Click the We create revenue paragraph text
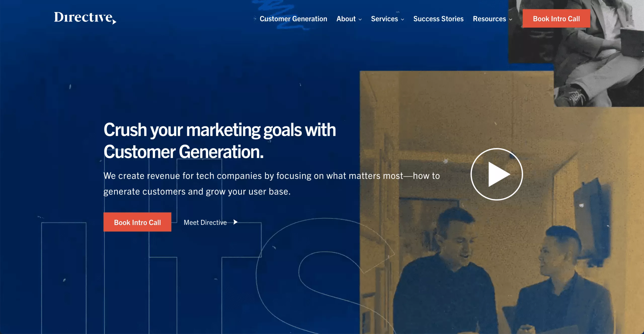 click(x=272, y=183)
